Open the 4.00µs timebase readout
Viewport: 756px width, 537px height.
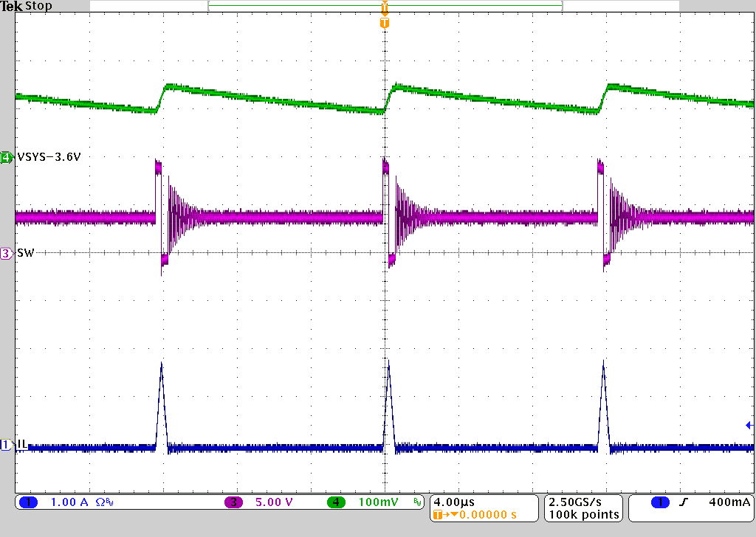pos(453,501)
